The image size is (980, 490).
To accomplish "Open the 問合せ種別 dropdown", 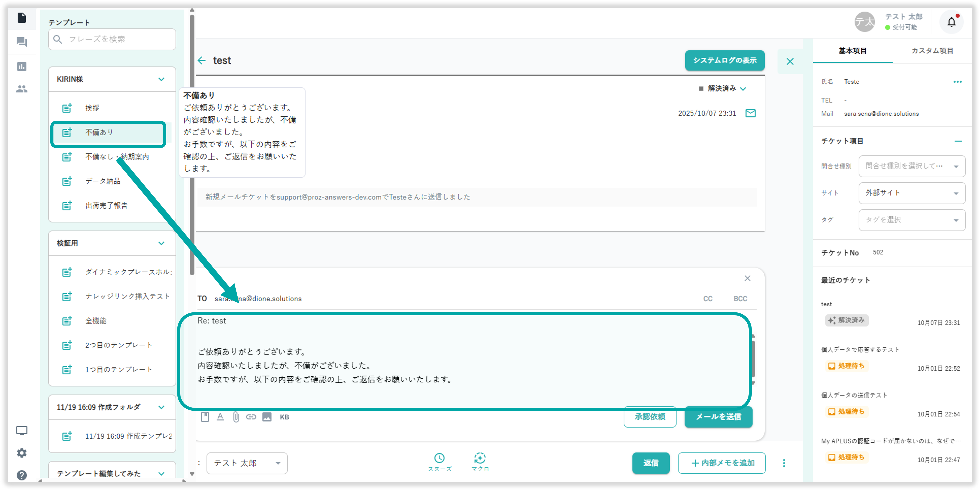I will (x=911, y=166).
